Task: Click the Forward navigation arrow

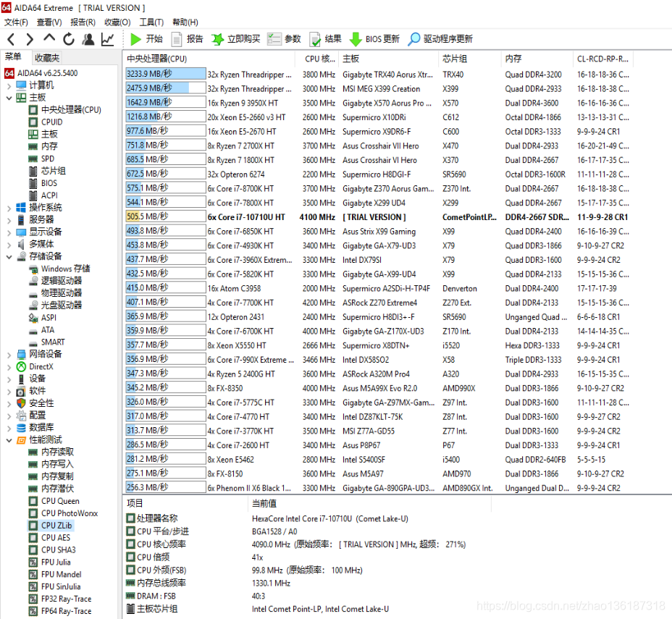Action: coord(30,39)
